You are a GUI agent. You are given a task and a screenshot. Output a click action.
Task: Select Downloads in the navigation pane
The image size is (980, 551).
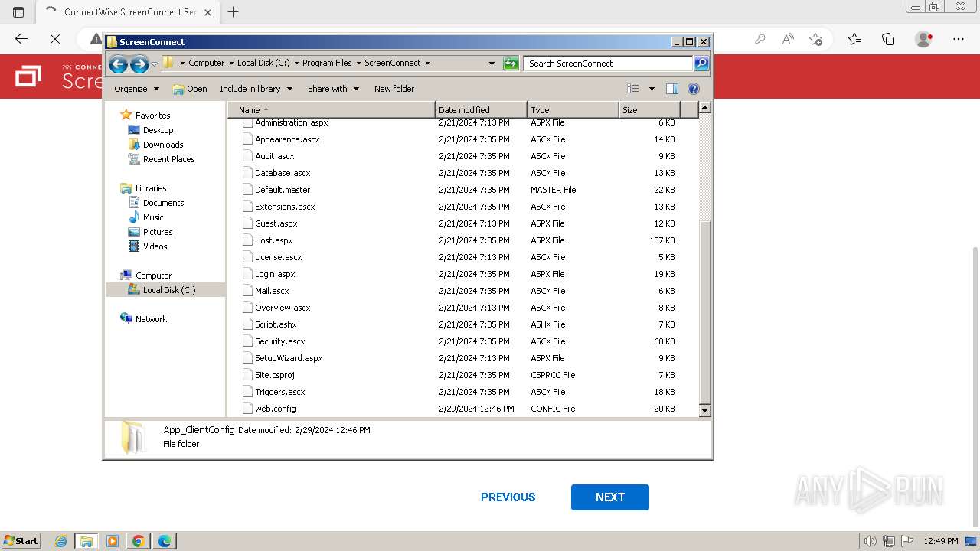[163, 145]
